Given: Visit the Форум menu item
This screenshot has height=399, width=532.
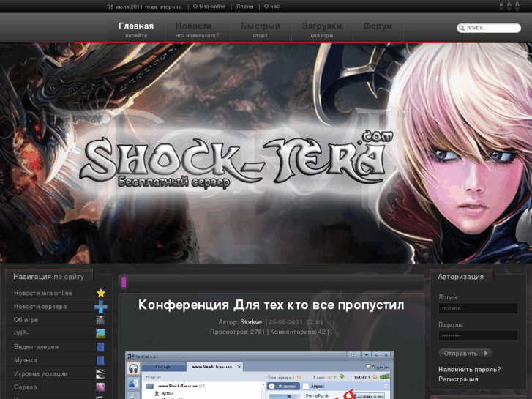Looking at the screenshot, I should [378, 26].
